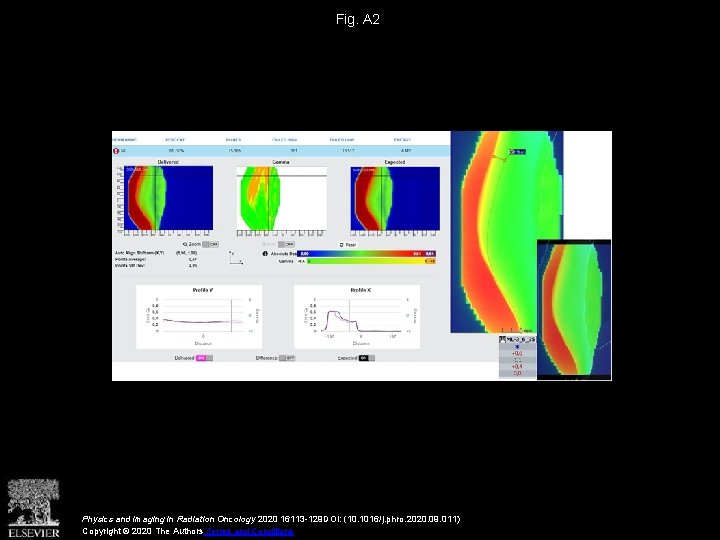Click the large enlarged dose map on the right
720x540 pixels.
(x=506, y=232)
